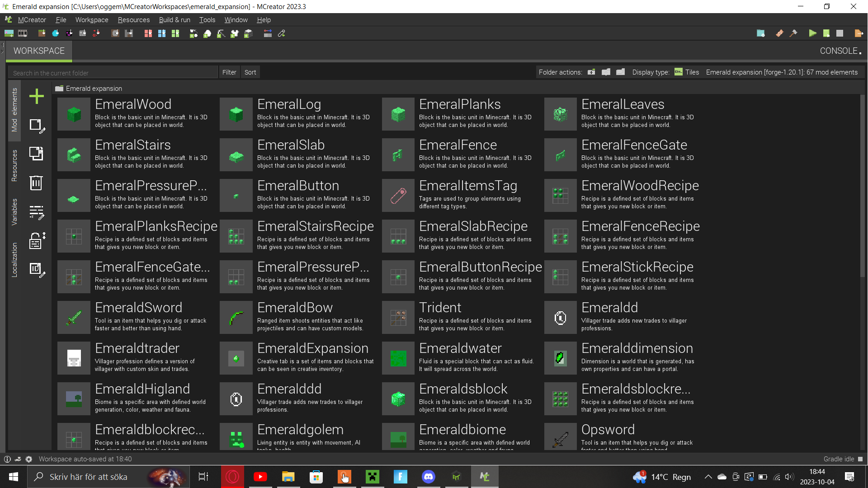The width and height of the screenshot is (868, 488).
Task: Create a new mod element with the green plus
Action: [37, 96]
